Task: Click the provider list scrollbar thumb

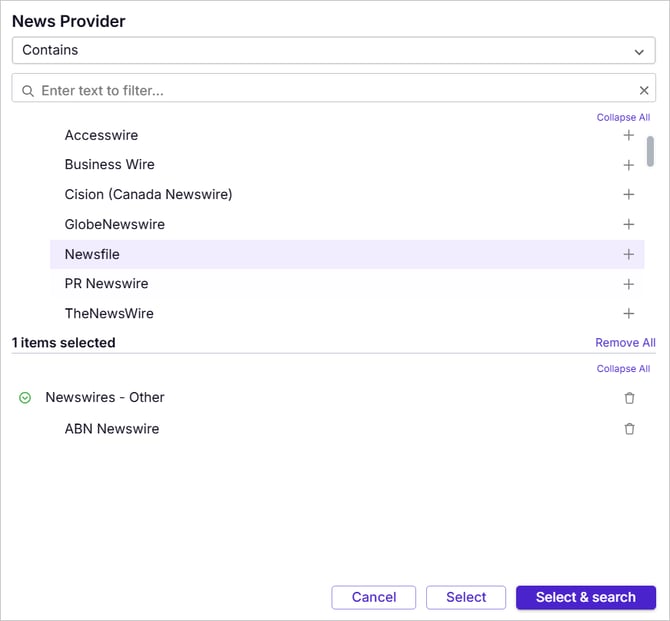Action: tap(650, 151)
